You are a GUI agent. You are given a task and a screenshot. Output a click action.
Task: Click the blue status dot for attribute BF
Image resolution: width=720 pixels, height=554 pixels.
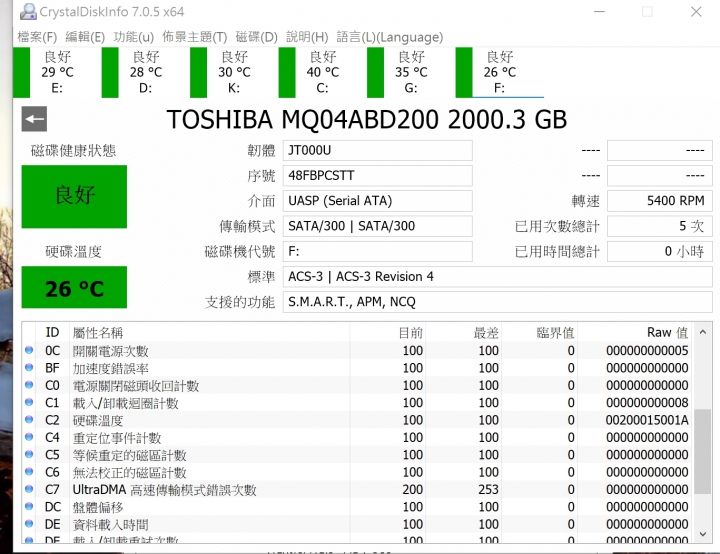click(x=29, y=367)
